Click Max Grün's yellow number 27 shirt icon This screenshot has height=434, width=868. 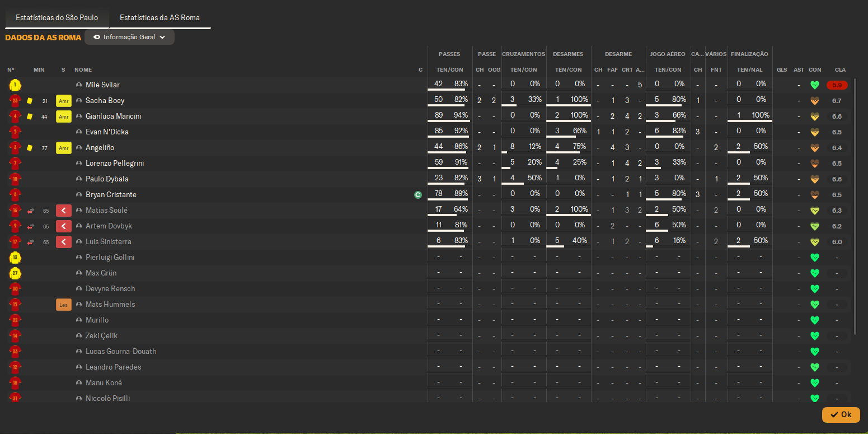[15, 273]
